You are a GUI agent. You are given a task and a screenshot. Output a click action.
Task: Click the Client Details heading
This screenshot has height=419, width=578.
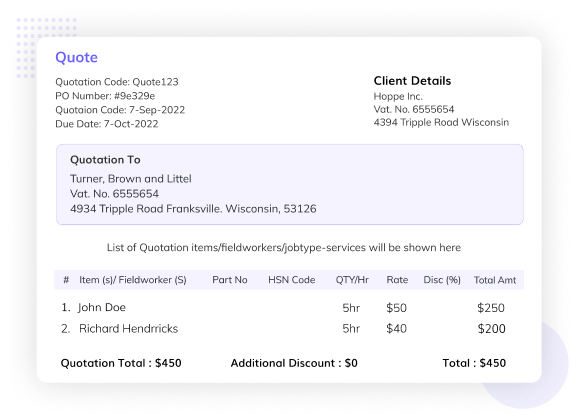pos(412,81)
